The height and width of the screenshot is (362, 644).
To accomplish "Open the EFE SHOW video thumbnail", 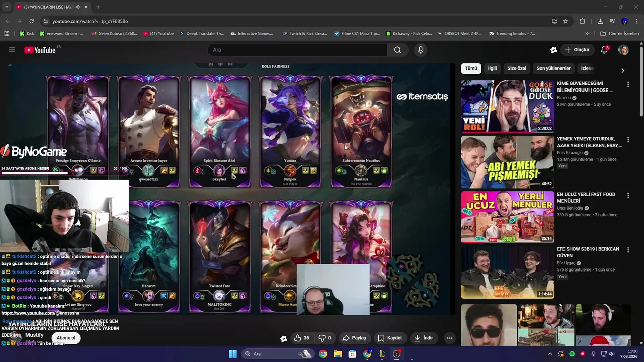I will [x=508, y=272].
